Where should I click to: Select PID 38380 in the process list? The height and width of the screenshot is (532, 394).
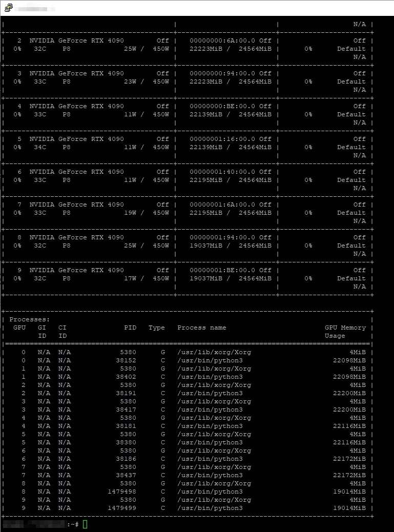point(126,442)
